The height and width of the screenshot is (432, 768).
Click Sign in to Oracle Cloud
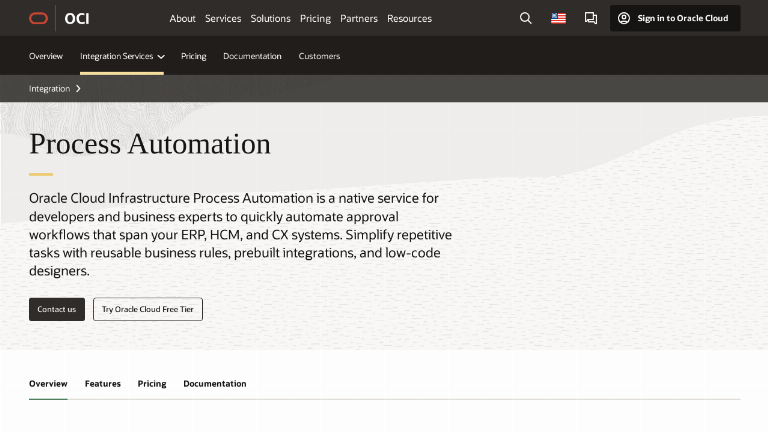pyautogui.click(x=675, y=18)
